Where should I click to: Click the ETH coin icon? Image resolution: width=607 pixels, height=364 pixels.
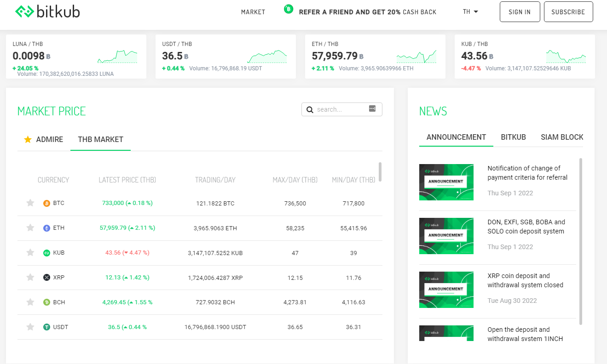(46, 228)
